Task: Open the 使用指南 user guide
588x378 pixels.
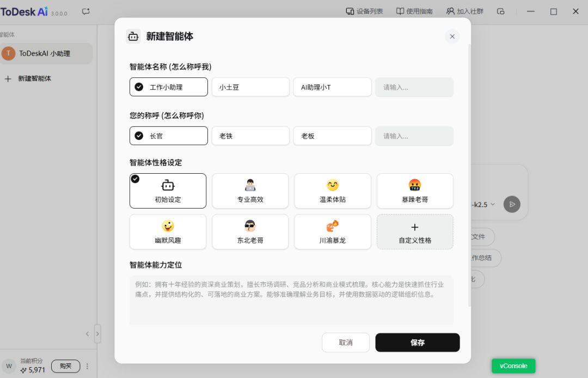Action: point(414,11)
